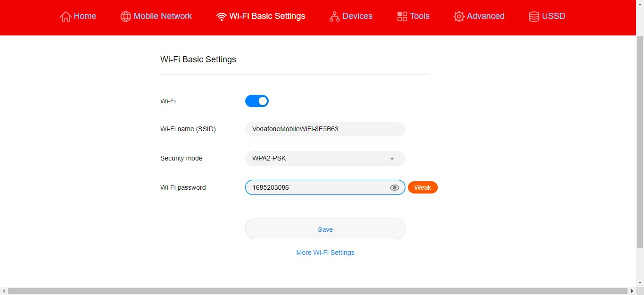Open the Mobile Network tab
Image resolution: width=644 pixels, height=295 pixels.
click(x=162, y=16)
